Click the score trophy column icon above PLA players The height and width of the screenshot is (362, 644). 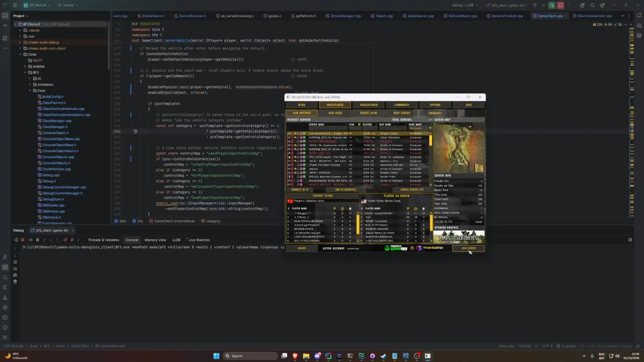[x=334, y=208]
